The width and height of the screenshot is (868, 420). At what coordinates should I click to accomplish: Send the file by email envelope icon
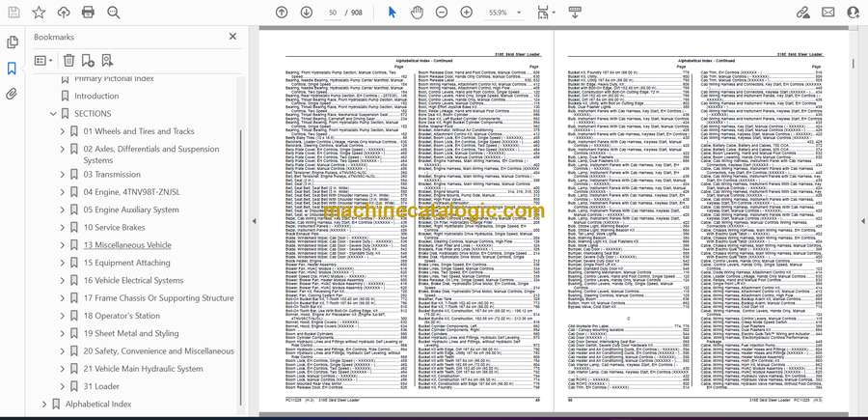point(828,13)
